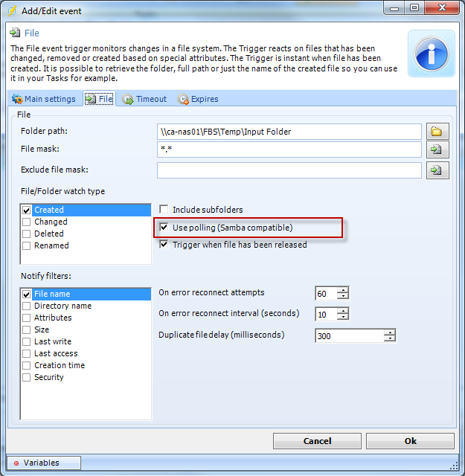The image size is (465, 476).
Task: Open the Expires tab
Action: 198,99
